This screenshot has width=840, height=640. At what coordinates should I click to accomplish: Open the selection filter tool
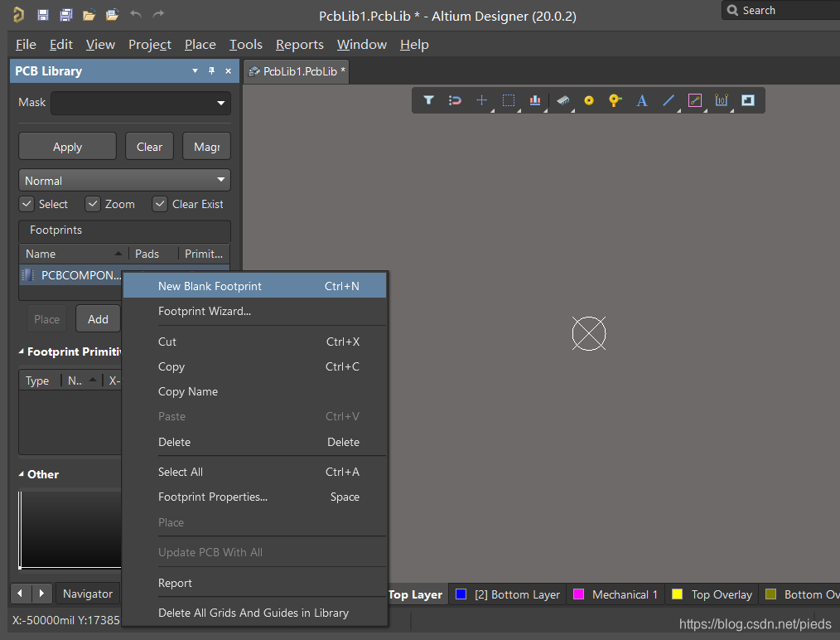coord(428,100)
